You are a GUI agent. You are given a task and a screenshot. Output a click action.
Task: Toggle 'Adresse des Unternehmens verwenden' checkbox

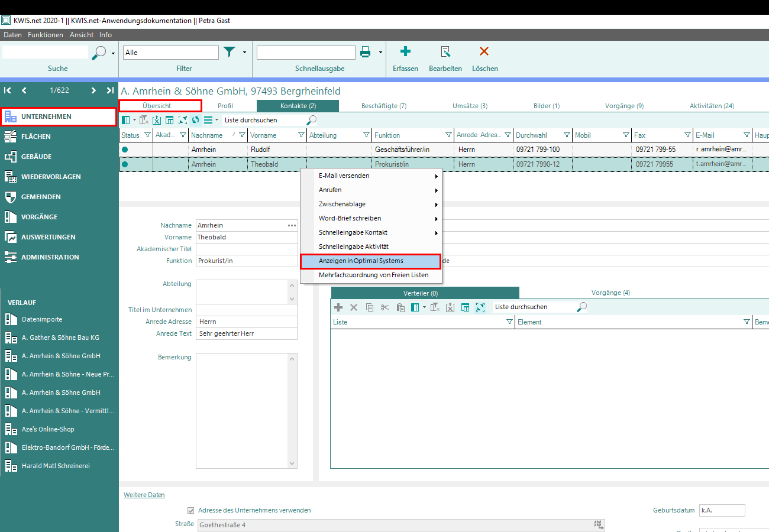point(190,510)
